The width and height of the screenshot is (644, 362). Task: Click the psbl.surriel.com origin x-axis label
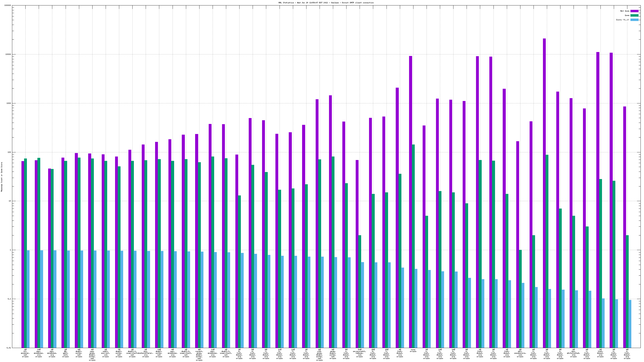pos(105,353)
